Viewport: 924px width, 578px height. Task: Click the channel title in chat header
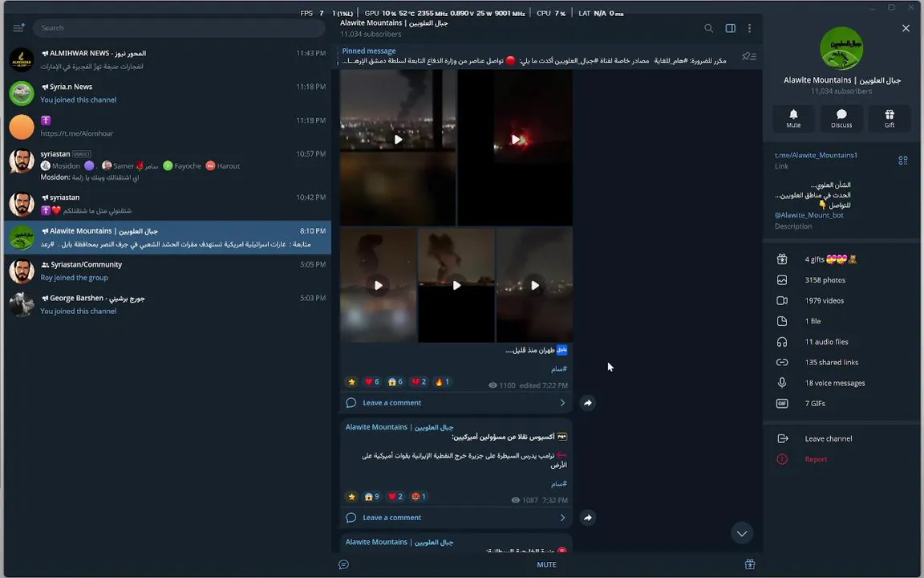click(x=394, y=23)
